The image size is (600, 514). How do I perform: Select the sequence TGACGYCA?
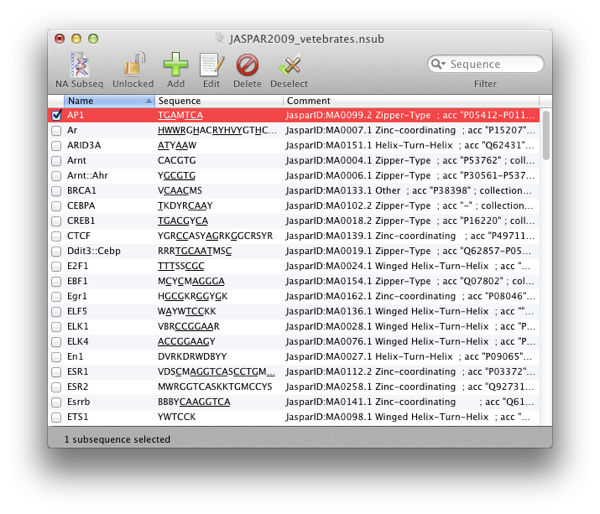click(x=183, y=221)
